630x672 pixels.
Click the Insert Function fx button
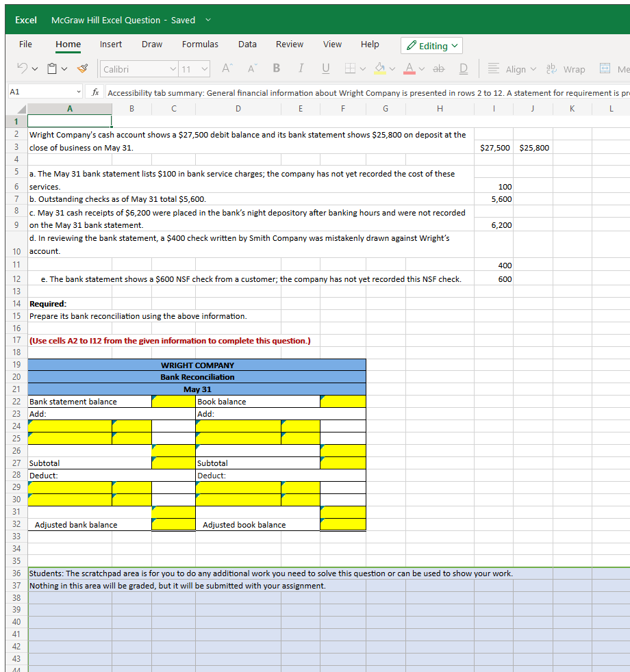point(95,92)
